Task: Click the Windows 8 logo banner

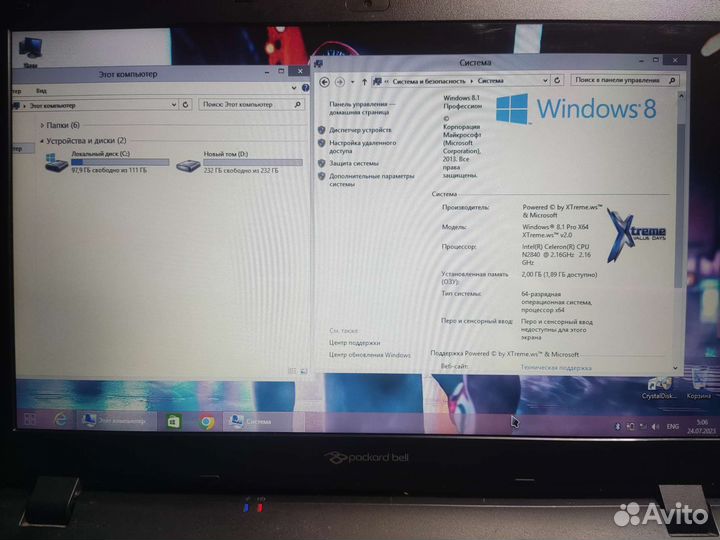Action: tap(576, 109)
